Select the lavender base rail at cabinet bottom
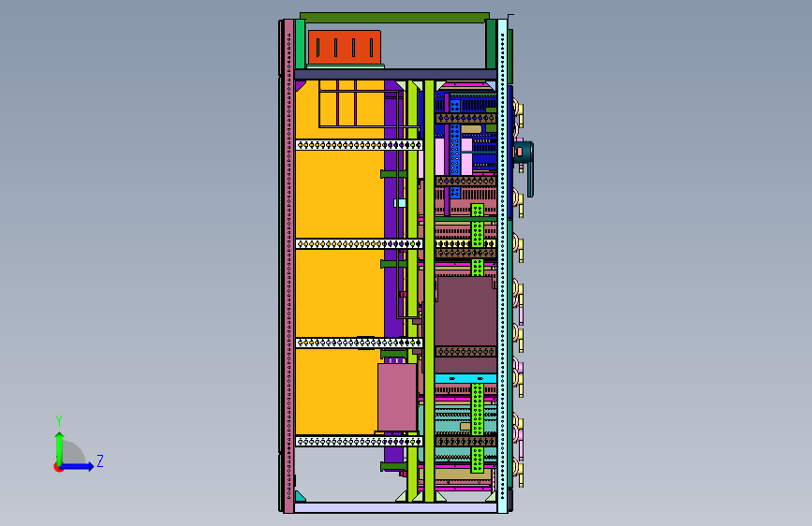This screenshot has height=526, width=812. (395, 507)
